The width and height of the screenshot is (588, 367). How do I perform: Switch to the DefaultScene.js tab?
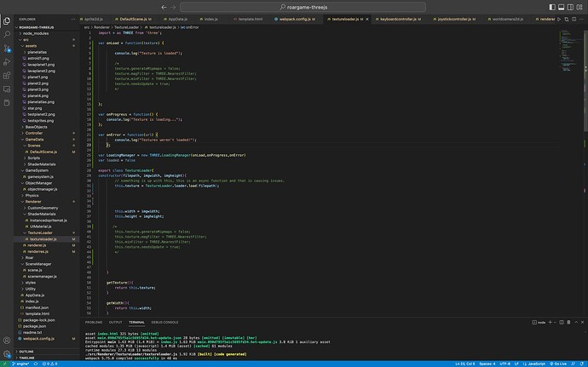[133, 19]
